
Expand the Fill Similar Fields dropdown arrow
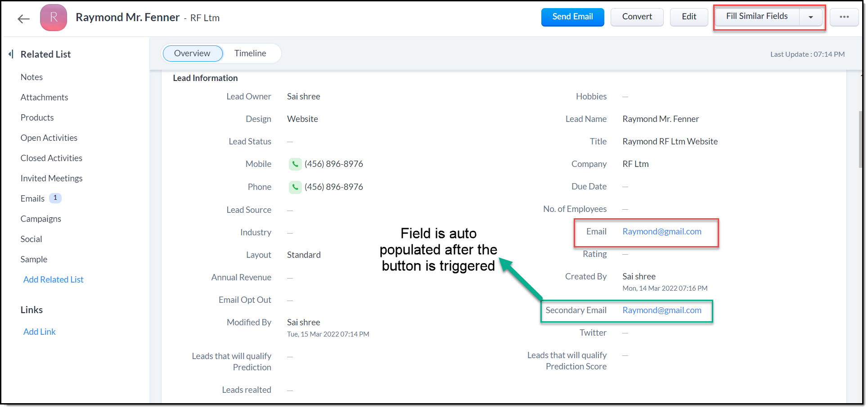(x=810, y=17)
